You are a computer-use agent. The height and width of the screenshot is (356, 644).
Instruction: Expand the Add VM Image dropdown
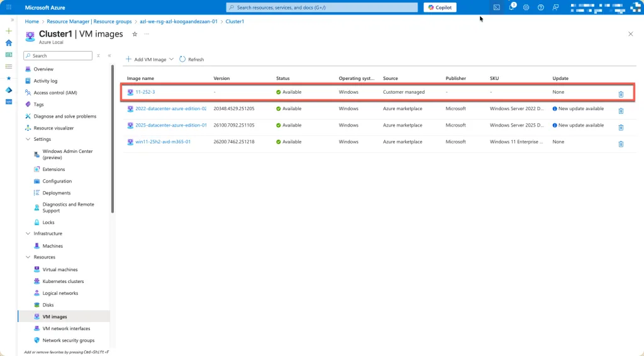[x=172, y=59]
